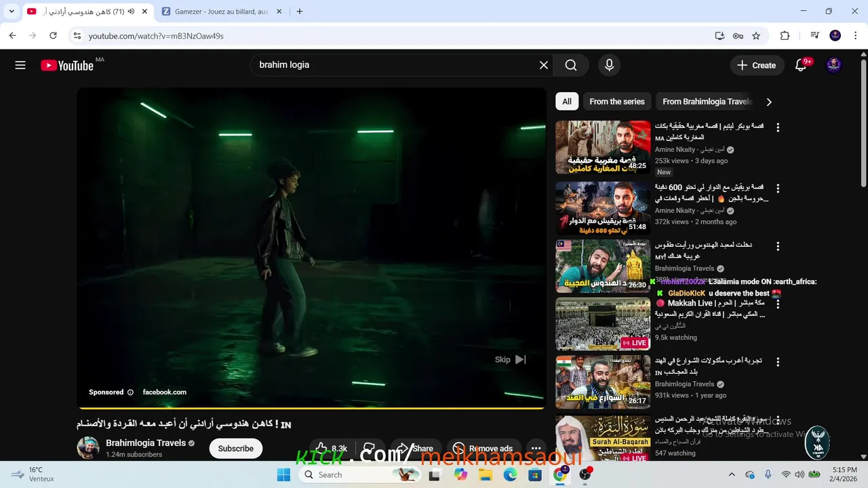The image size is (868, 488).
Task: Click the page vertical scrollbar
Action: point(863,122)
